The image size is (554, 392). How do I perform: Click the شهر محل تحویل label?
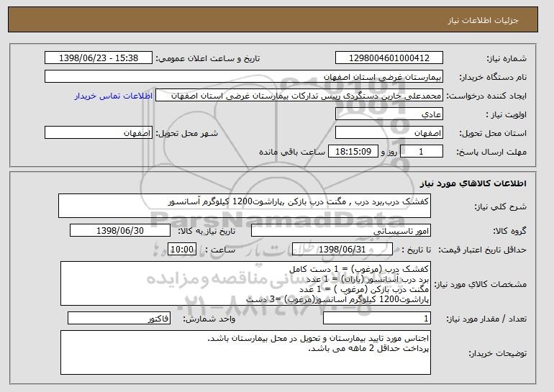pyautogui.click(x=187, y=134)
